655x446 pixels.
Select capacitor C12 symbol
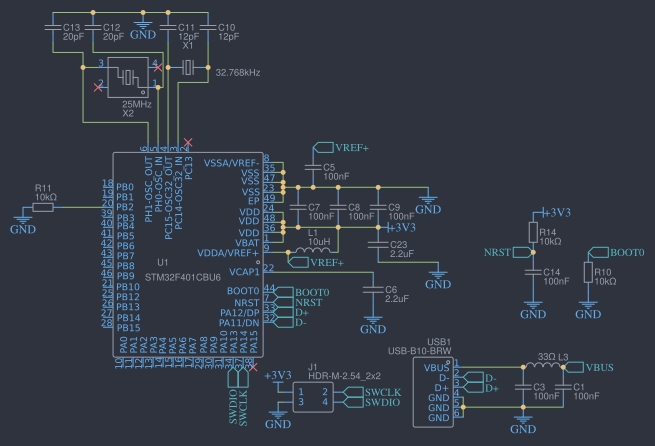coord(93,28)
